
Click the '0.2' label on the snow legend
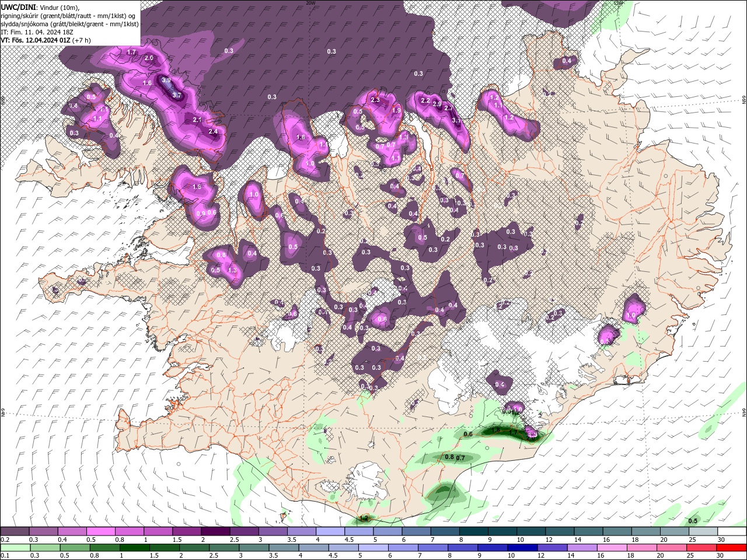tap(5, 540)
